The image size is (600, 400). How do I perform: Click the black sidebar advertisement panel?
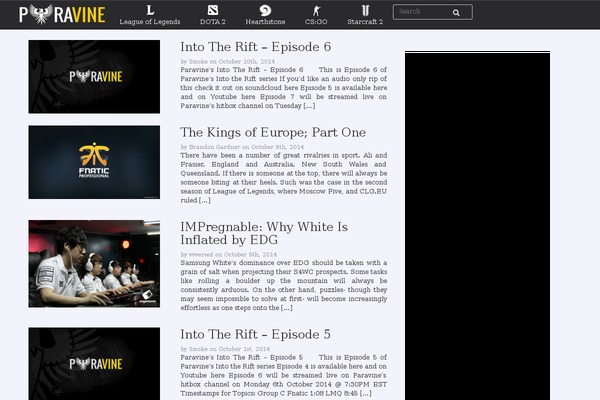click(478, 226)
